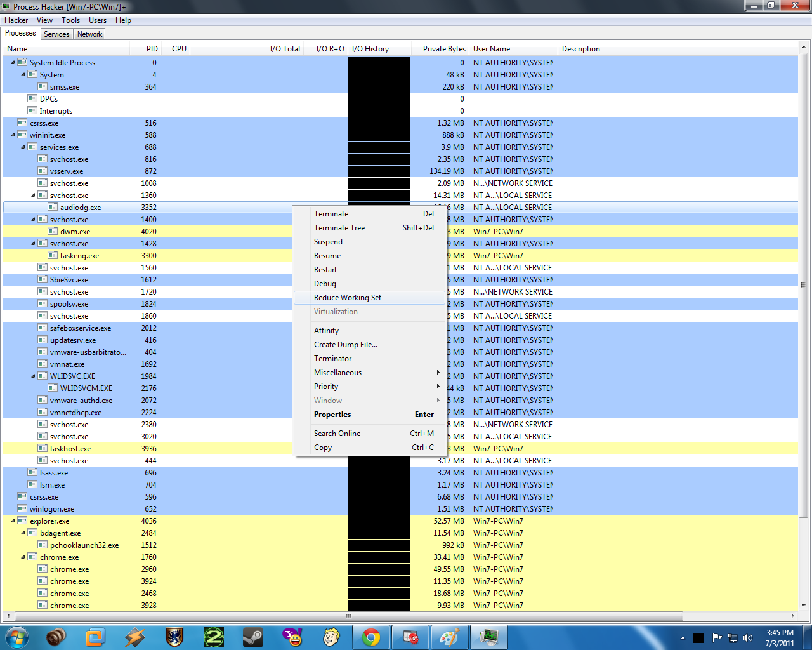
Task: Select Suspend from the context menu
Action: [369, 242]
